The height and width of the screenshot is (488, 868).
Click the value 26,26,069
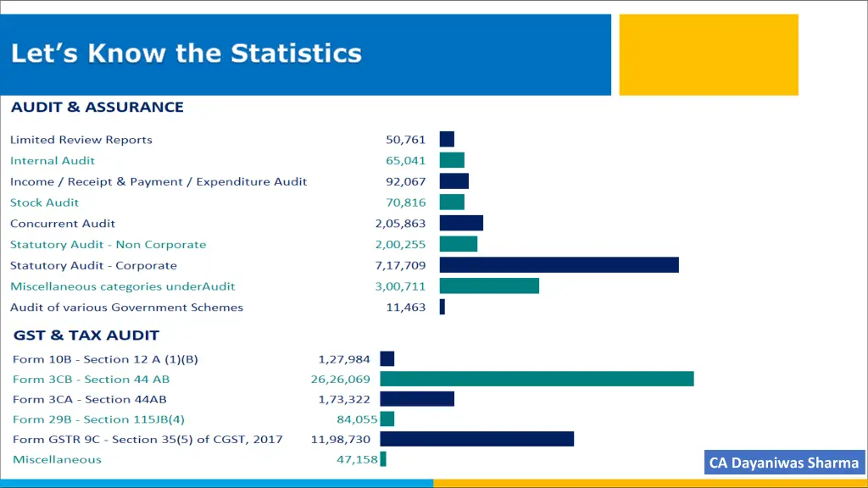click(341, 380)
